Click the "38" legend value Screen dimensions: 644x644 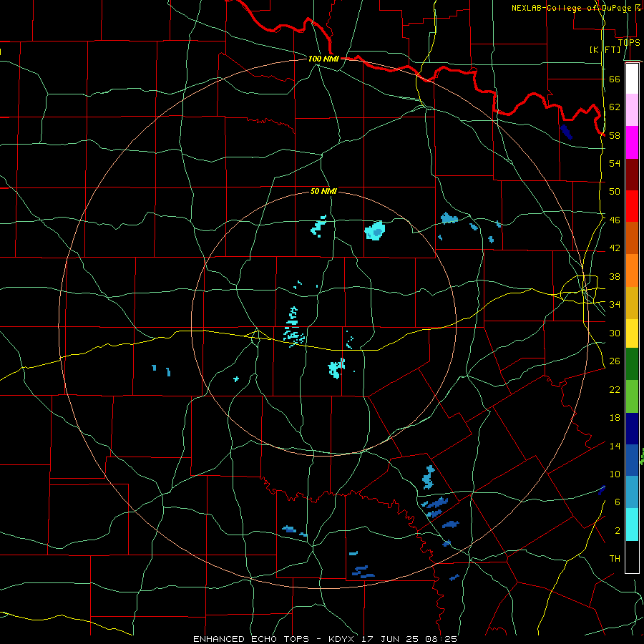[615, 277]
